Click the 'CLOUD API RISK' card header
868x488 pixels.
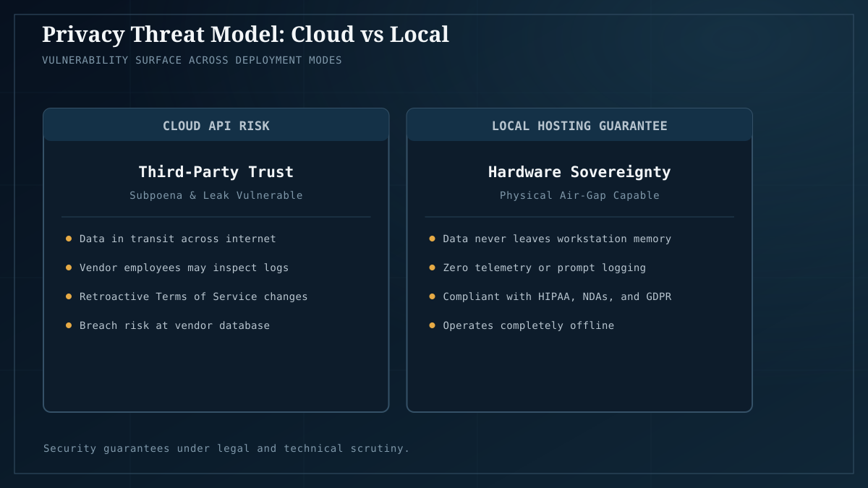pos(216,126)
